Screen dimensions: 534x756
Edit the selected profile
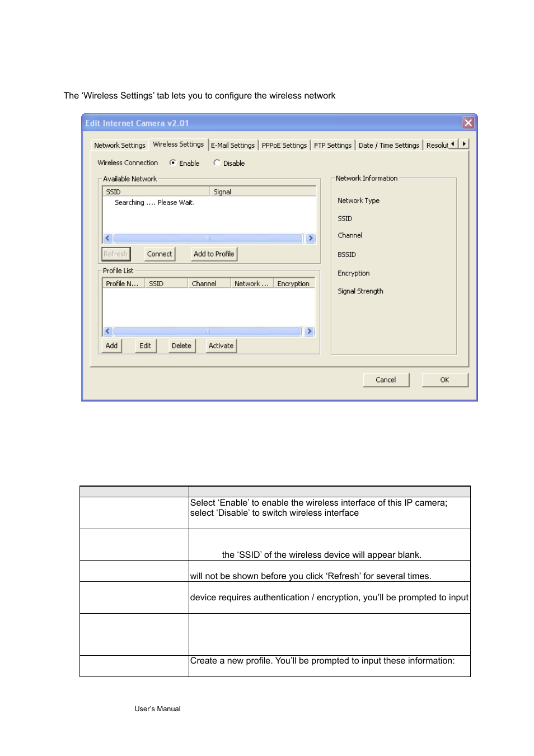146,346
